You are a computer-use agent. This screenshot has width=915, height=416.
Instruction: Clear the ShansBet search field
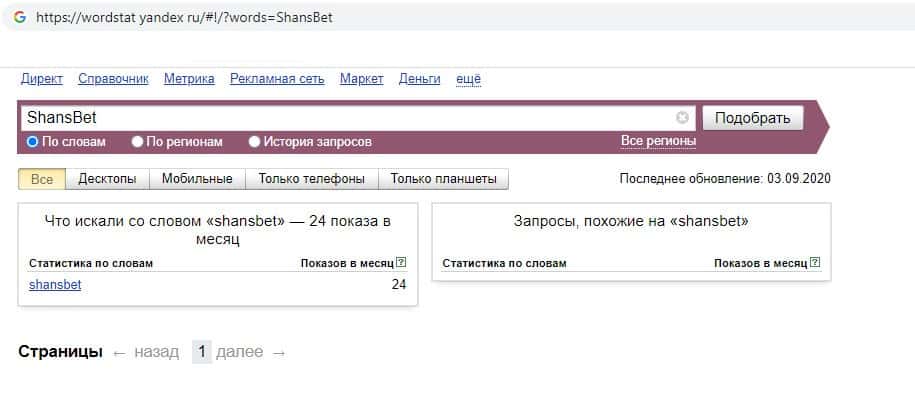[682, 118]
